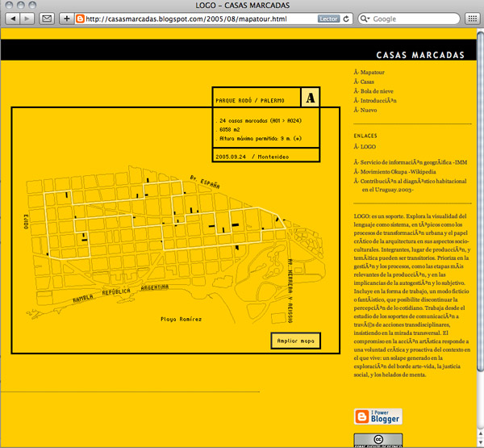
Task: Click the 'Altura máxima permitida' line
Action: (x=261, y=138)
